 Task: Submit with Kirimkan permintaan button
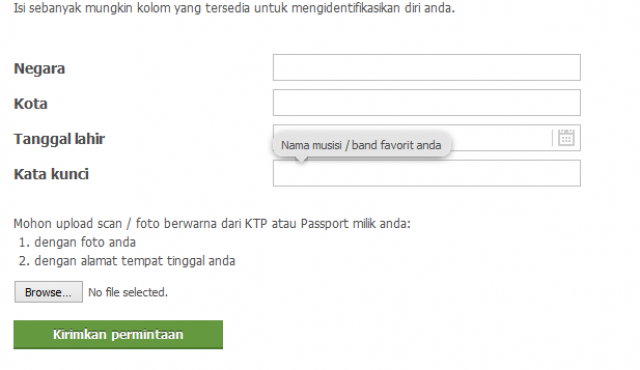tap(118, 335)
